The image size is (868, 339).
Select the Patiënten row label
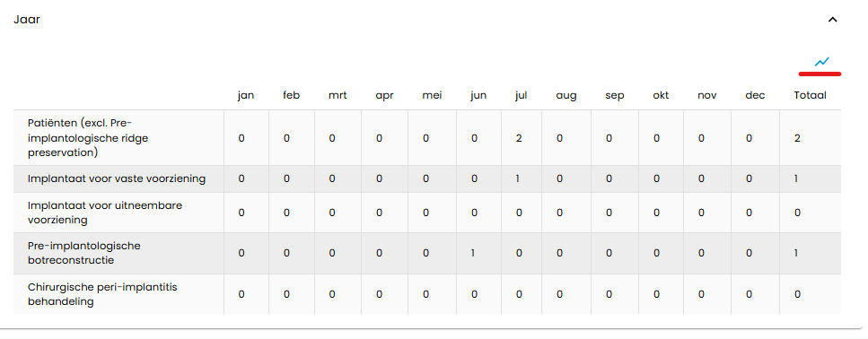pyautogui.click(x=89, y=138)
